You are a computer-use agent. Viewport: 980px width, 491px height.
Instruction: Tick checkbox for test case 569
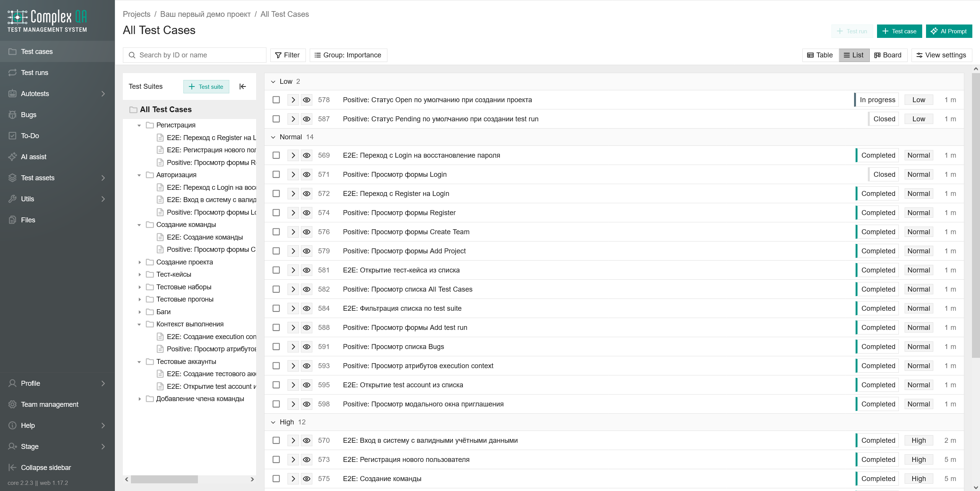(276, 155)
